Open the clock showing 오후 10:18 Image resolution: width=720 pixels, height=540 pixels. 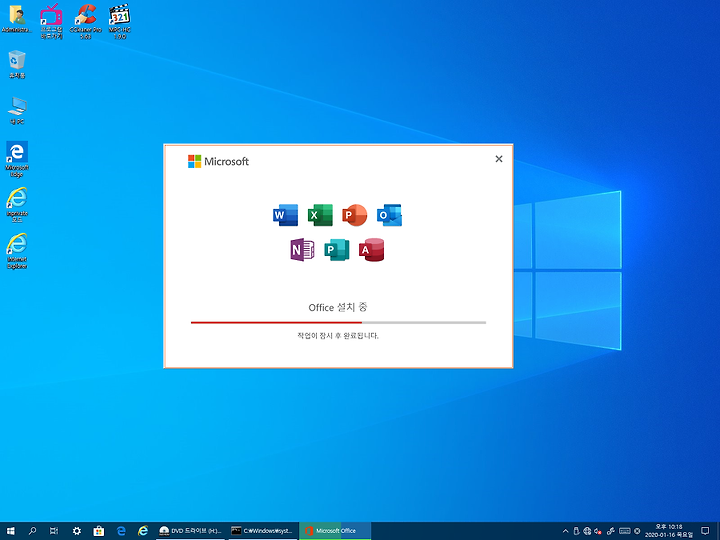click(669, 531)
